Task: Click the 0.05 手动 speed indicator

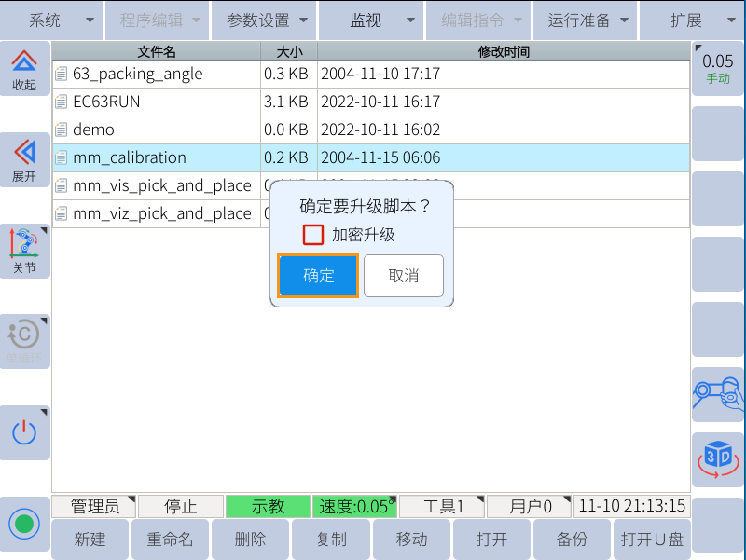Action: [718, 69]
